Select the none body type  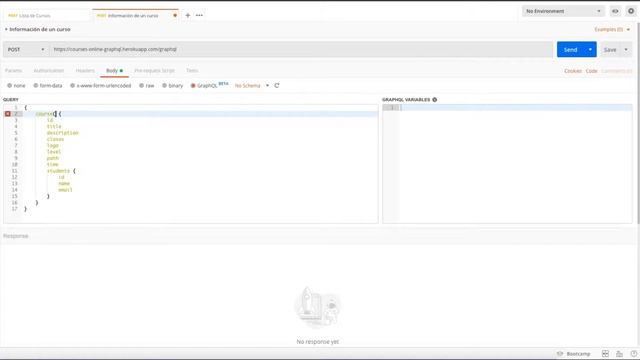coord(16,86)
